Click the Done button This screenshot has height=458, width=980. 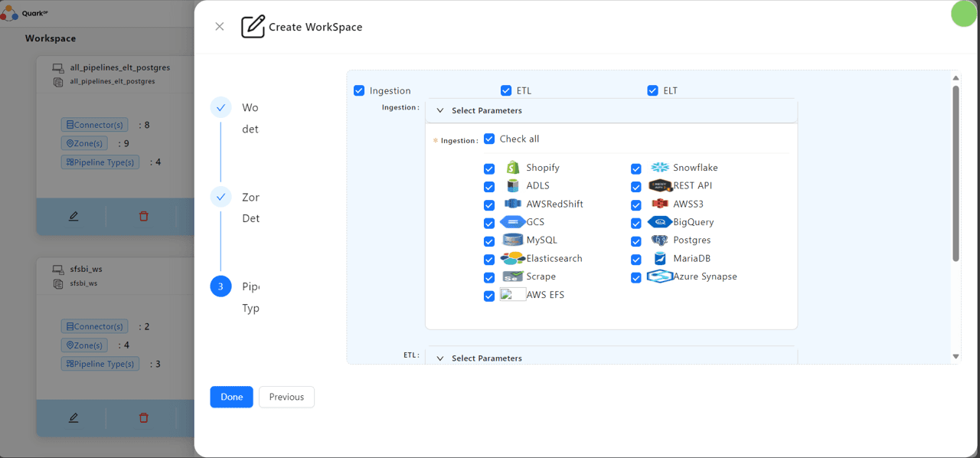tap(232, 397)
